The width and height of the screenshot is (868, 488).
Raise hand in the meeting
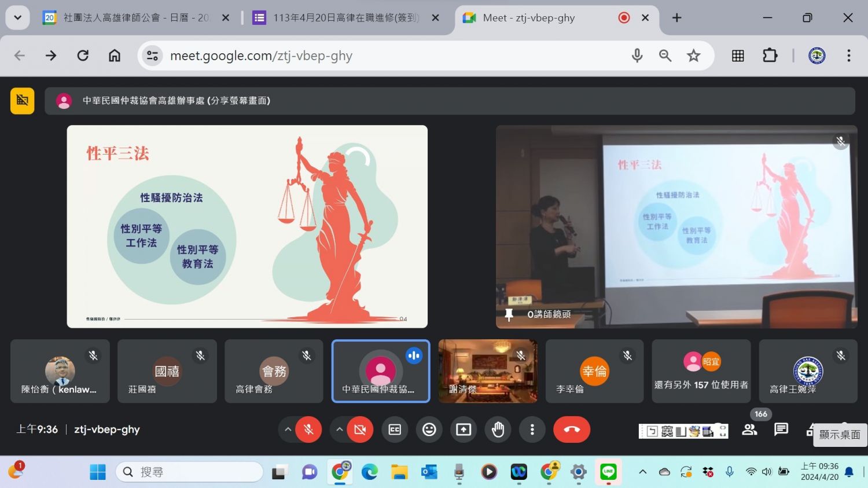point(498,430)
